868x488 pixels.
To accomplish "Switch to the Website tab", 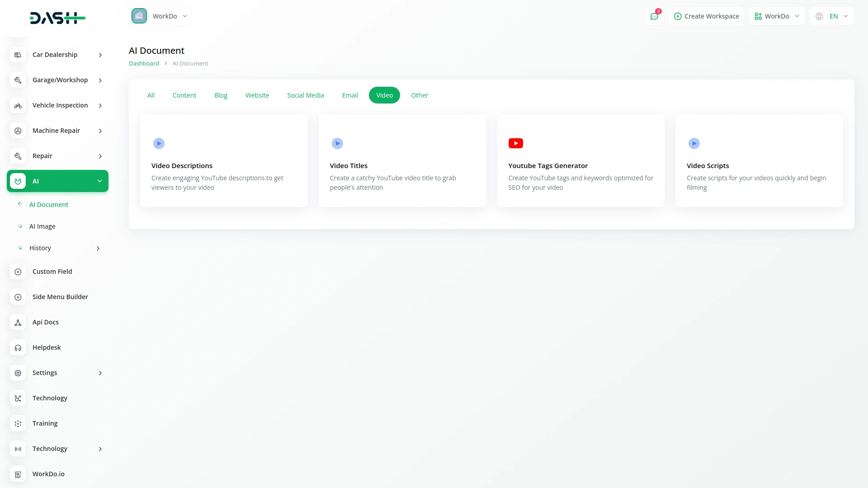I will [257, 95].
